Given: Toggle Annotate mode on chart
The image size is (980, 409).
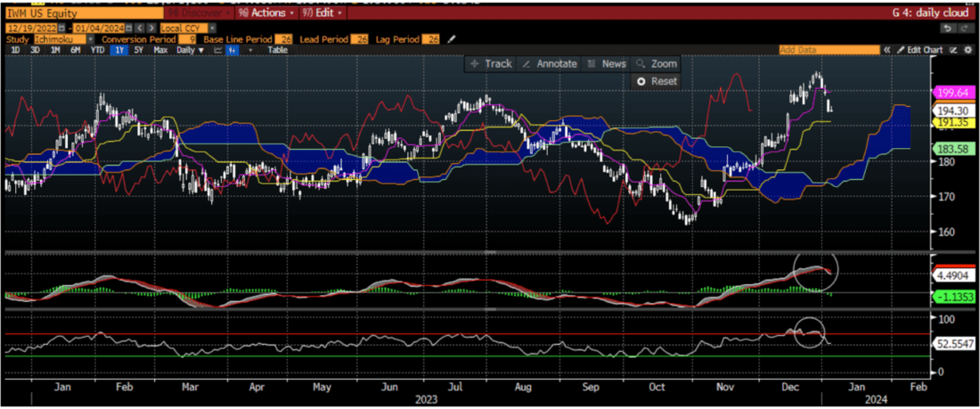Looking at the screenshot, I should pos(548,63).
